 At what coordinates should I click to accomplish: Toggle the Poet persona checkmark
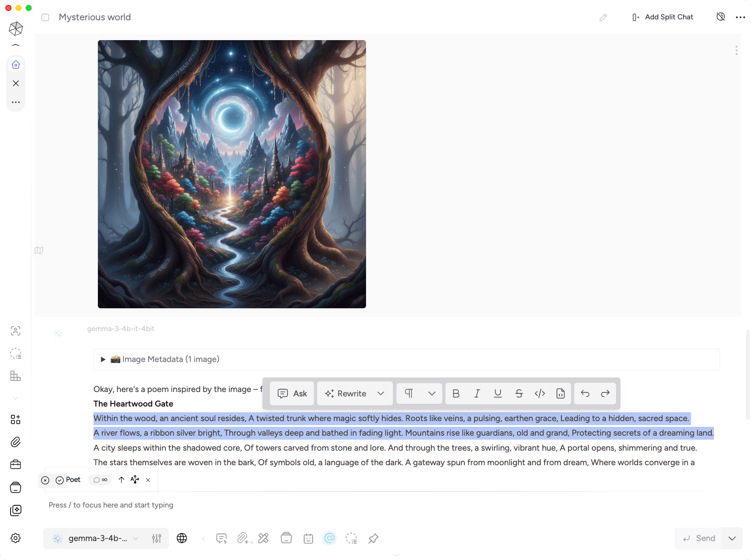pyautogui.click(x=60, y=480)
